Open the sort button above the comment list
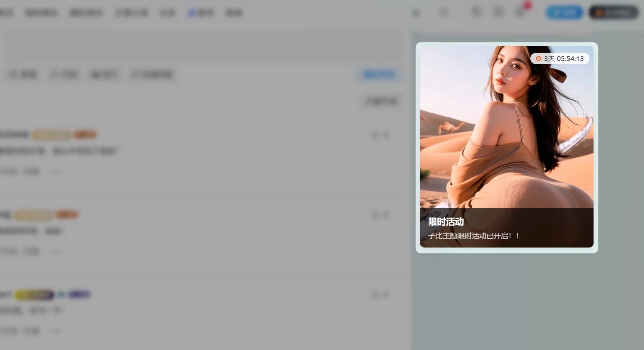The height and width of the screenshot is (350, 644). coord(380,101)
